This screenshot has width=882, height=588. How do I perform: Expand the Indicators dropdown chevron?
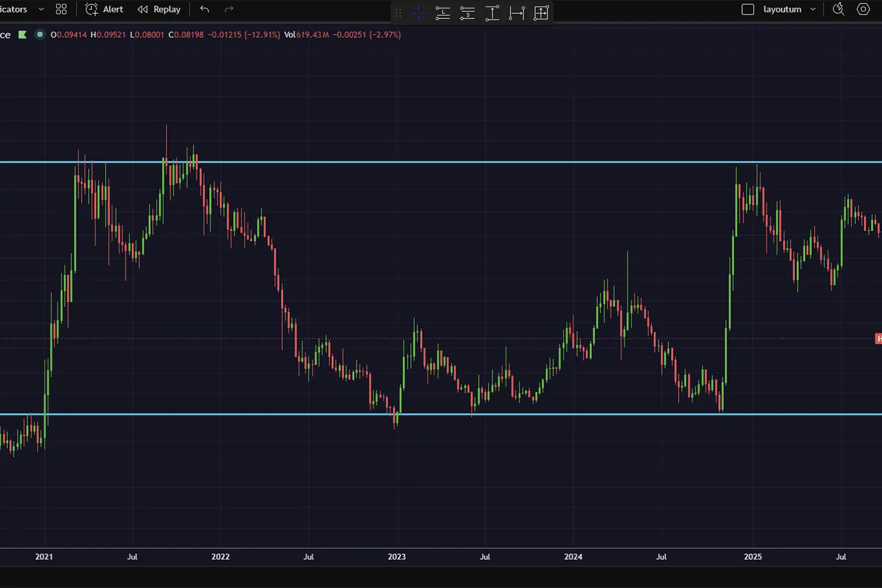pos(41,9)
